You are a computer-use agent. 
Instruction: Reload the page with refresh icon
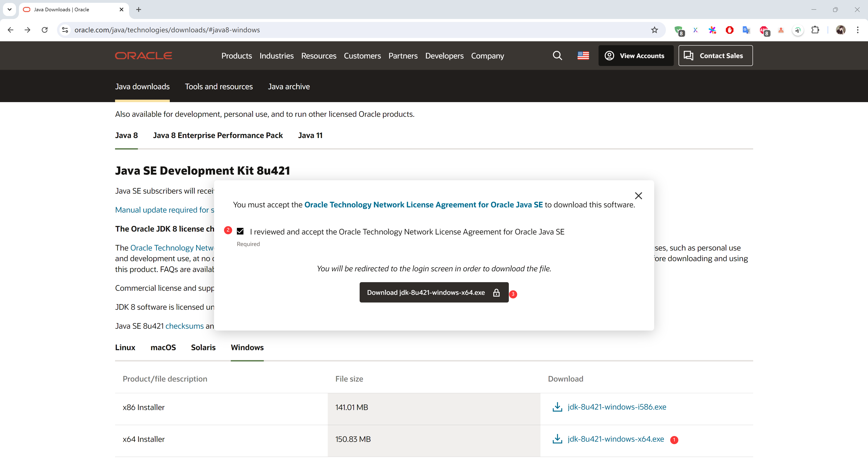tap(45, 30)
